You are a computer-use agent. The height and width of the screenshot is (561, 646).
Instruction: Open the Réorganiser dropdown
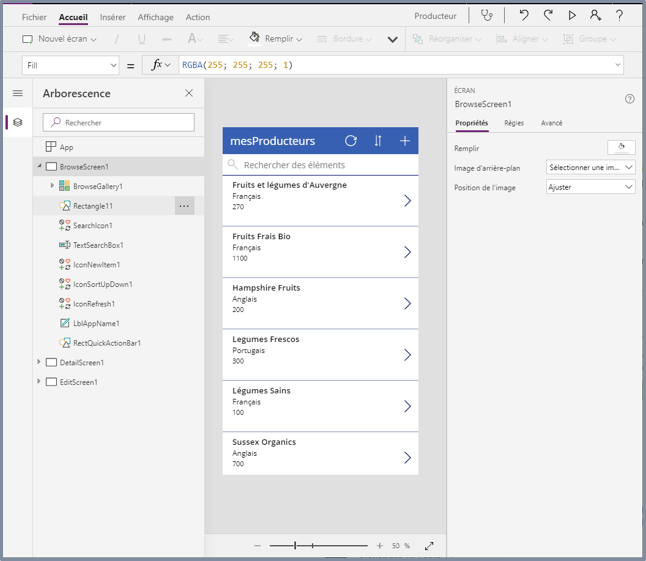click(x=447, y=39)
